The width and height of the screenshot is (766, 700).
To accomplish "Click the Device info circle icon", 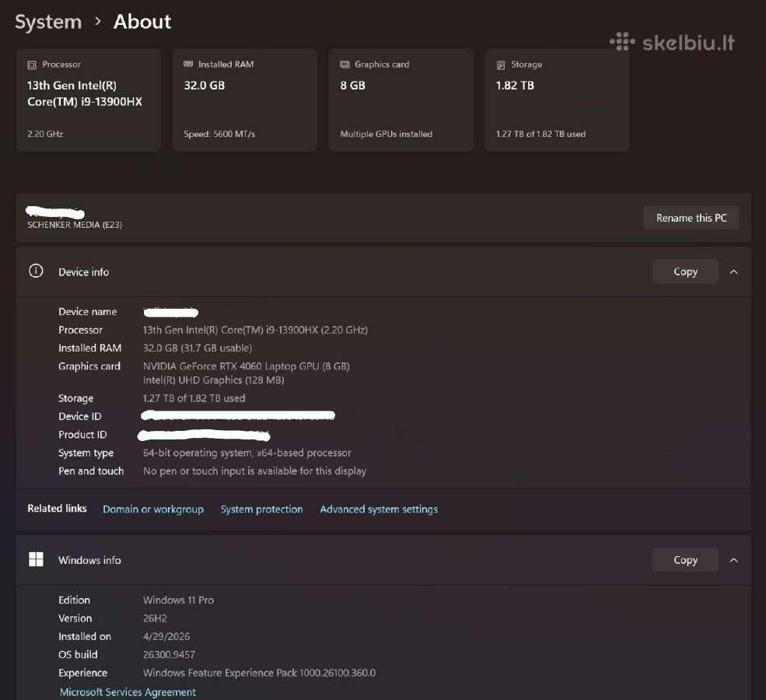I will (36, 271).
